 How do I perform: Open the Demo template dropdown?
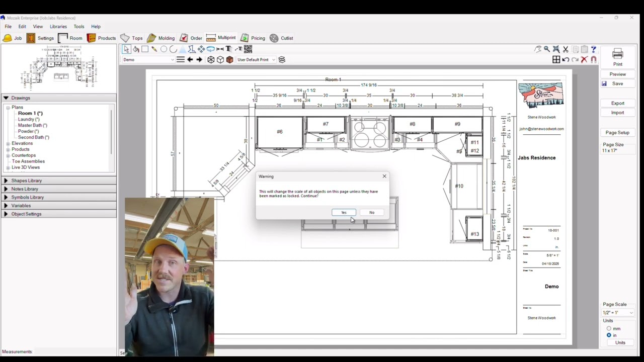[148, 60]
